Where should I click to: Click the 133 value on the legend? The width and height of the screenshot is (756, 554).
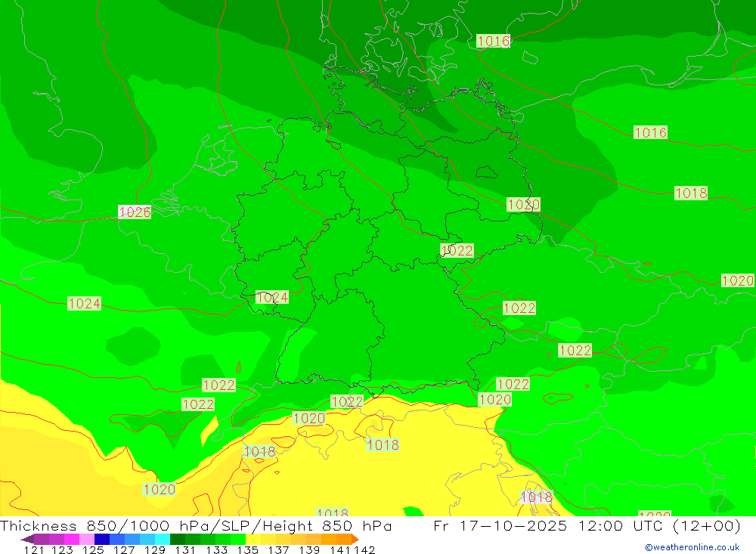tap(216, 549)
